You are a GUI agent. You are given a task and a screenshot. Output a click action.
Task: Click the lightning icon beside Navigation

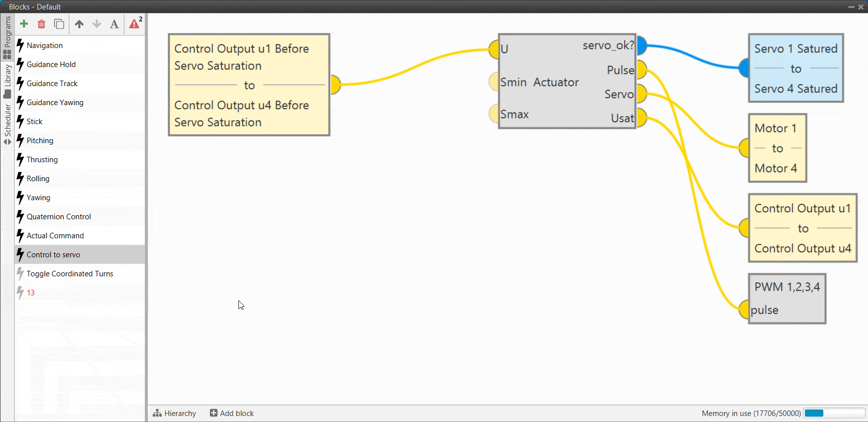(x=20, y=46)
